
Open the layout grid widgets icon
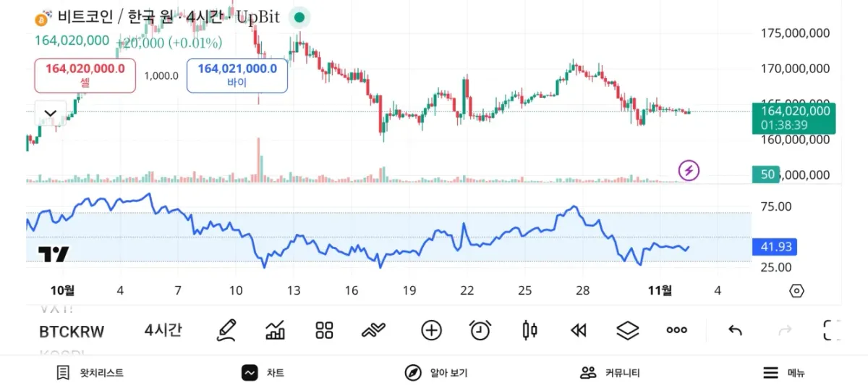[x=324, y=331]
